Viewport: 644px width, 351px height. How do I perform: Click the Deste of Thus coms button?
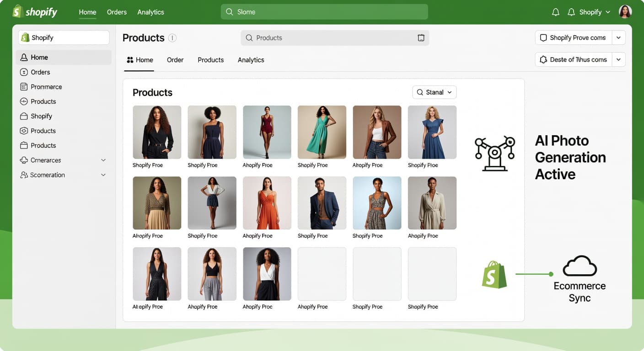(x=574, y=60)
